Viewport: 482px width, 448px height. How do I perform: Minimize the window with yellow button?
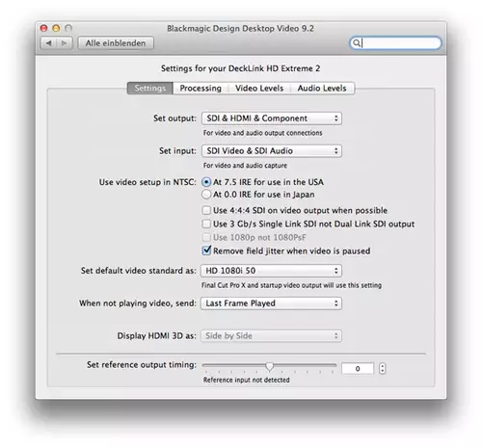pyautogui.click(x=56, y=28)
